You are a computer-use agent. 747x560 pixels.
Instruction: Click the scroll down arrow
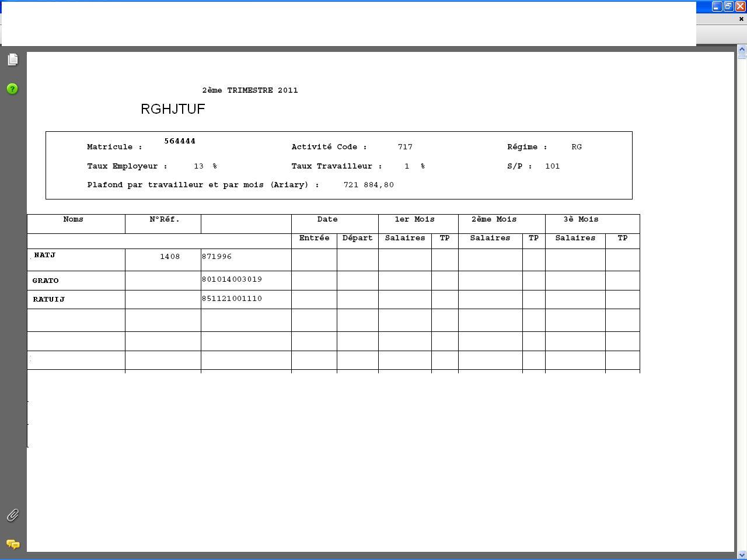point(742,555)
